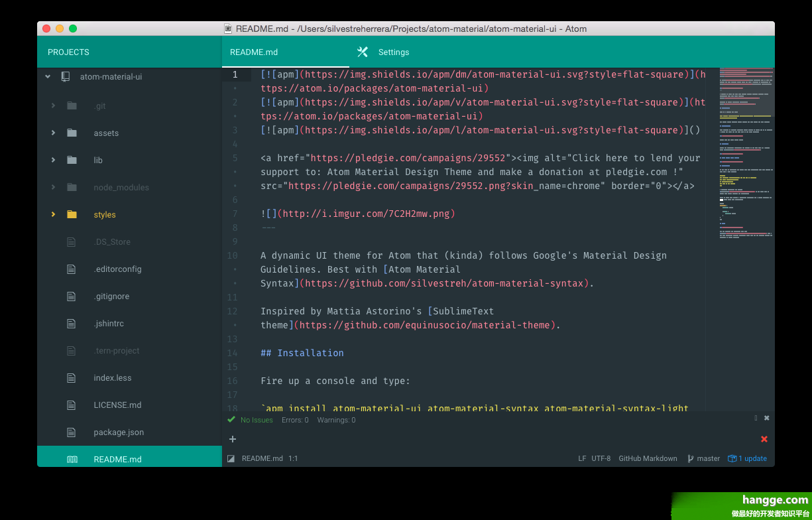Click the lib folder icon
The image size is (812, 520).
point(72,160)
